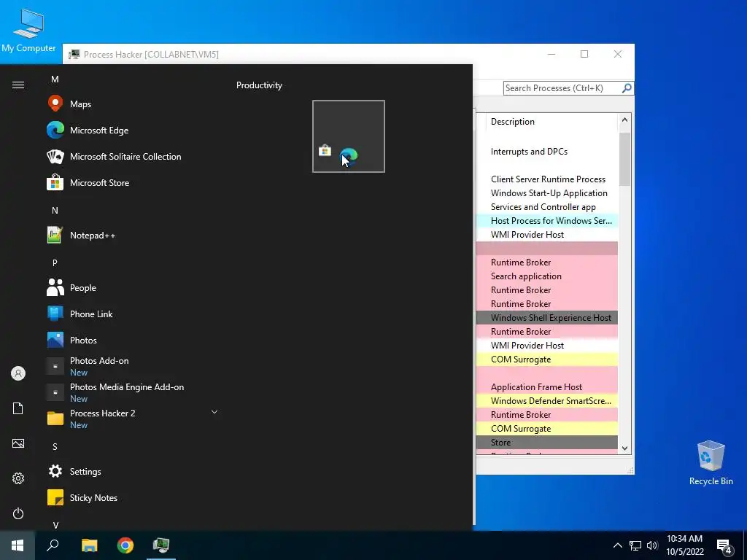Click the Power button in Start sidebar
This screenshot has width=747, height=560.
point(18,513)
